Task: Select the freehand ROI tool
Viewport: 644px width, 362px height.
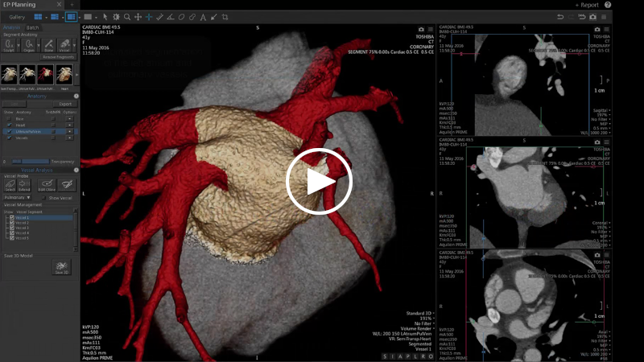Action: coord(192,17)
